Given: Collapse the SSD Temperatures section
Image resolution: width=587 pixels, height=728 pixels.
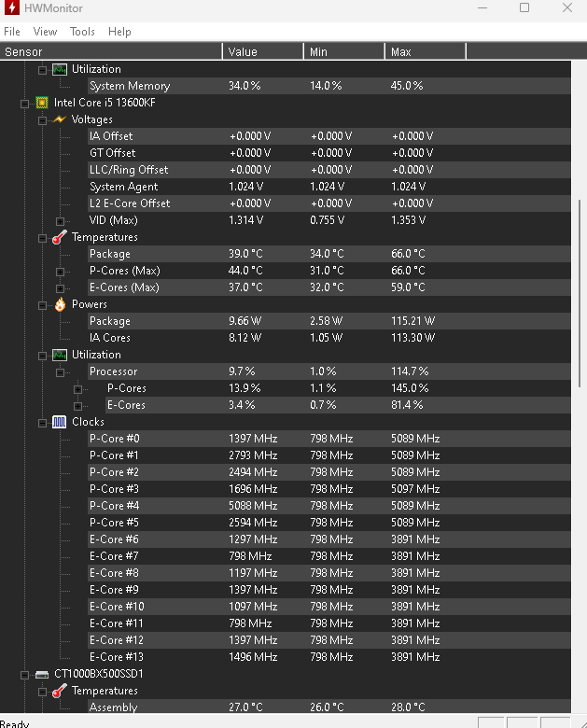Looking at the screenshot, I should tap(42, 693).
